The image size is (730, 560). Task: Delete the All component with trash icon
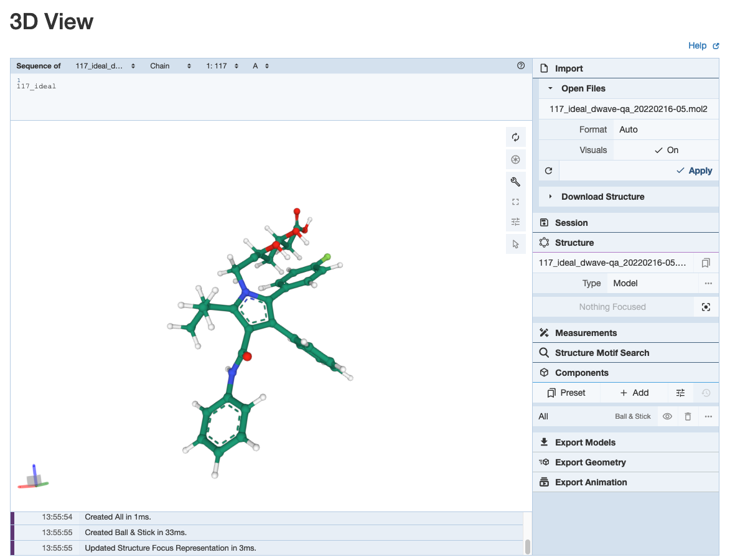[x=688, y=416]
